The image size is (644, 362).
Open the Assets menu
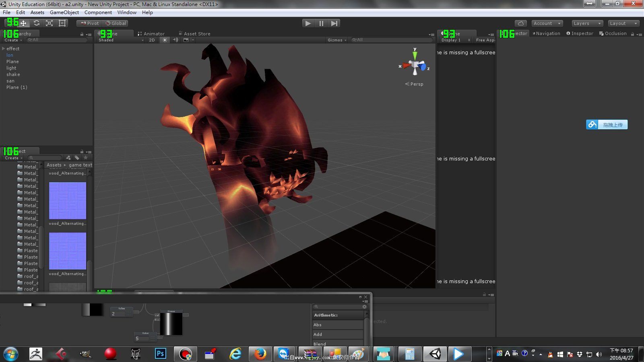click(37, 12)
